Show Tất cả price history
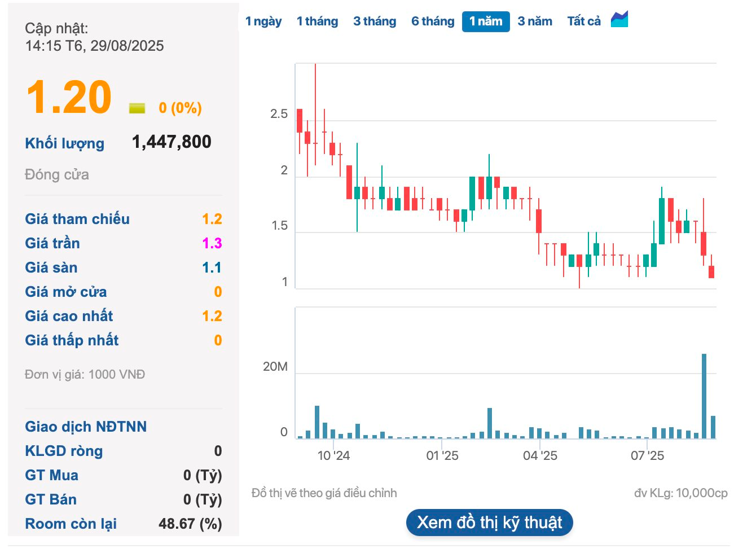Image resolution: width=756 pixels, height=553 pixels. click(x=584, y=21)
